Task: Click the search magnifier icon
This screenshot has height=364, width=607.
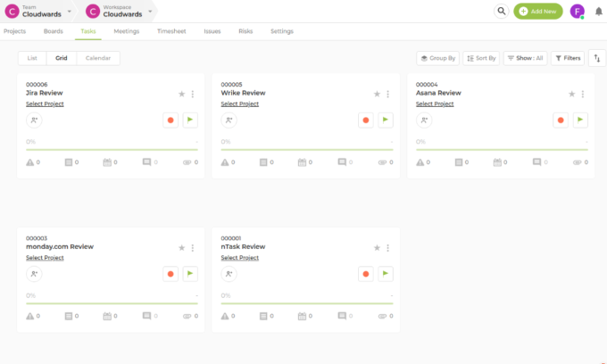Action: click(x=501, y=12)
